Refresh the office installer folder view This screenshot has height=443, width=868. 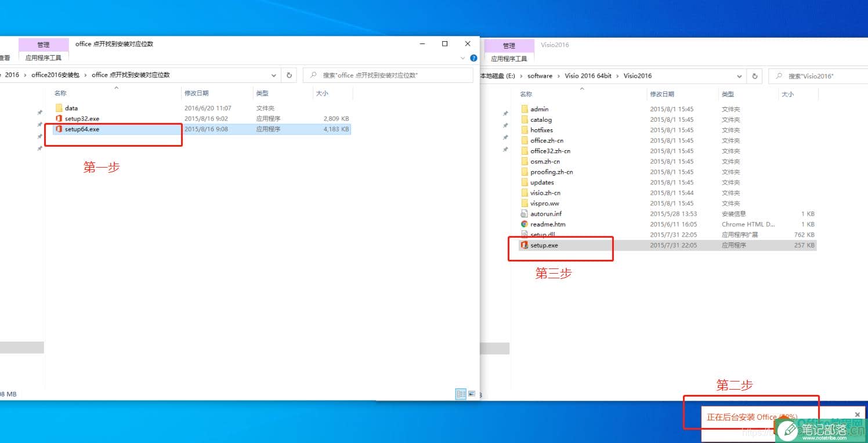tap(290, 75)
